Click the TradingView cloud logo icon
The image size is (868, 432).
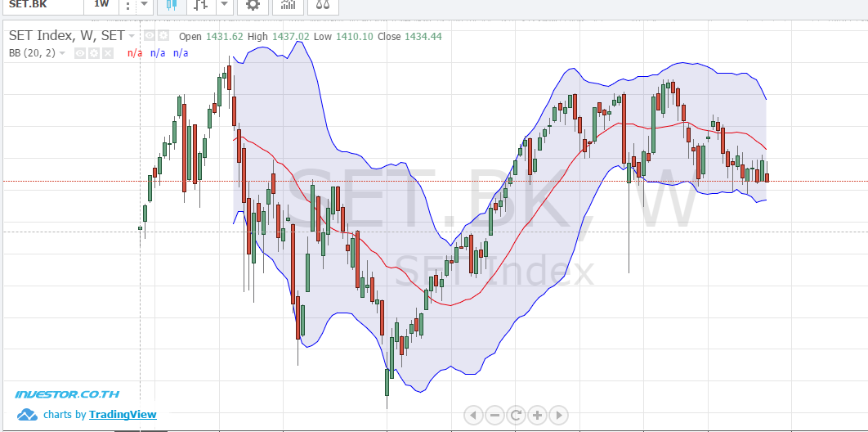27,414
